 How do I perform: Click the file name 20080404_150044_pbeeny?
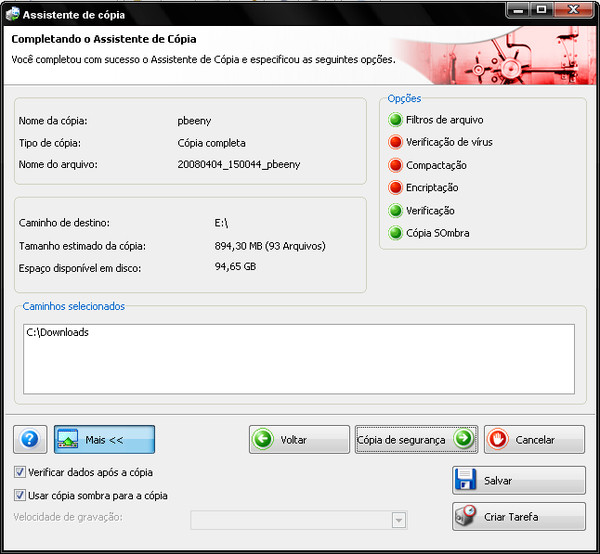click(238, 165)
